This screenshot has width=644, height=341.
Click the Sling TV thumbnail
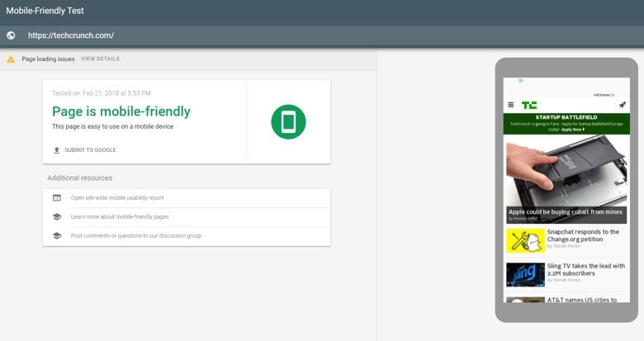[525, 274]
